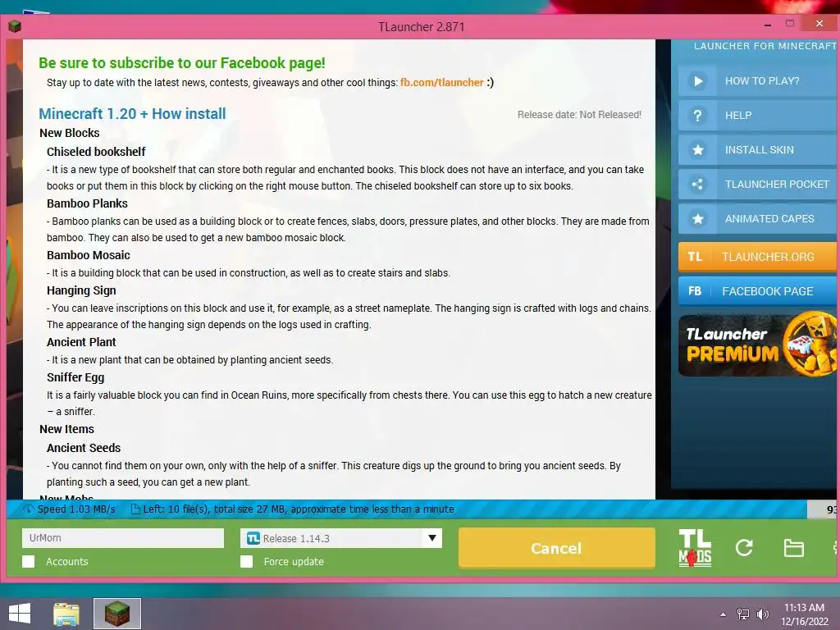Select Animated Capes menu item

[758, 218]
